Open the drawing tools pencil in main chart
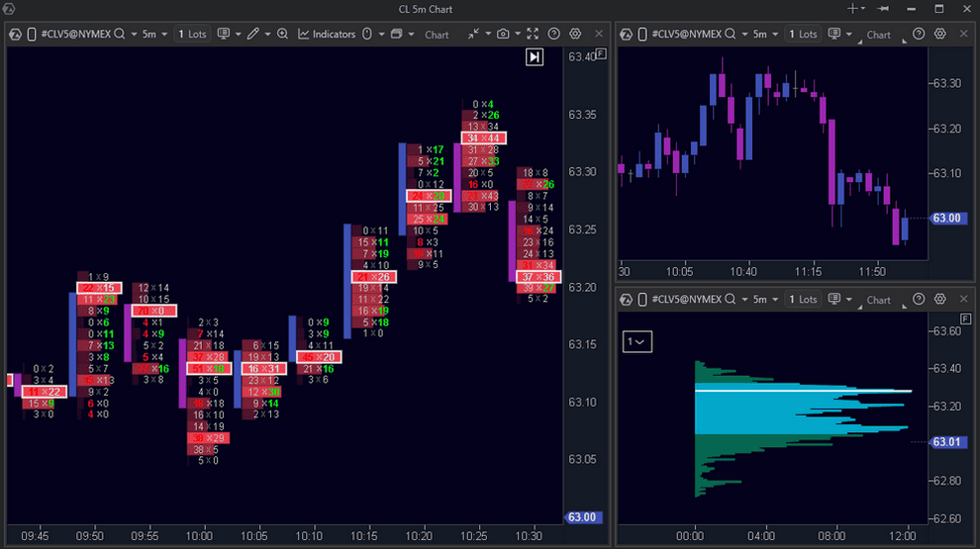Screen dimensions: 980x549 pos(252,34)
